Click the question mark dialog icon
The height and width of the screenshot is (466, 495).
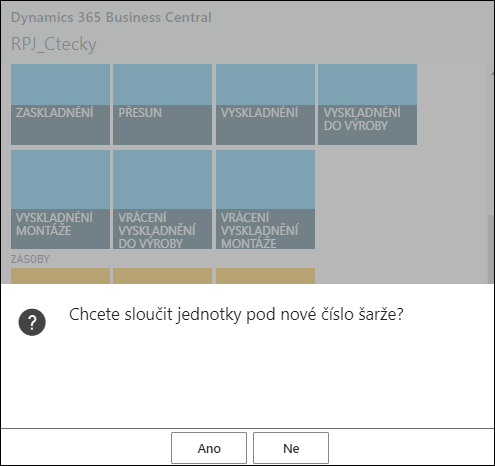tap(32, 322)
